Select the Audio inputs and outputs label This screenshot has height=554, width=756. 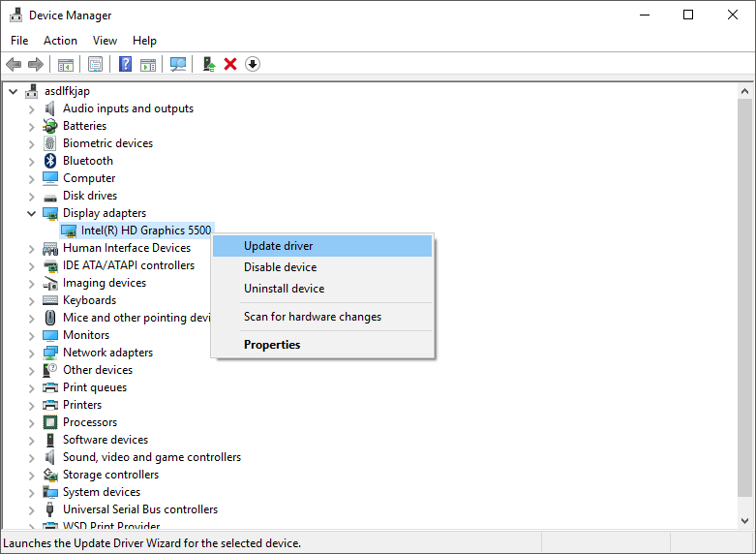(128, 108)
